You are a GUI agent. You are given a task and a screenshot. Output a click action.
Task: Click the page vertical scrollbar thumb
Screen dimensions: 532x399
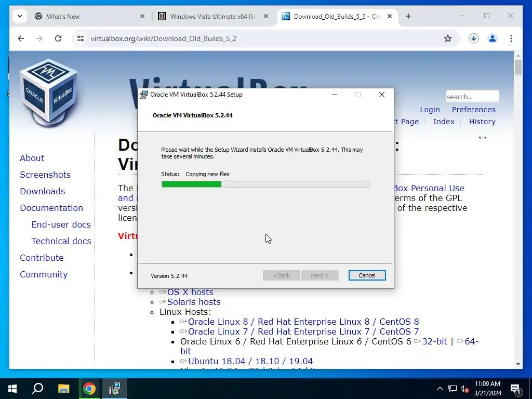pos(518,68)
